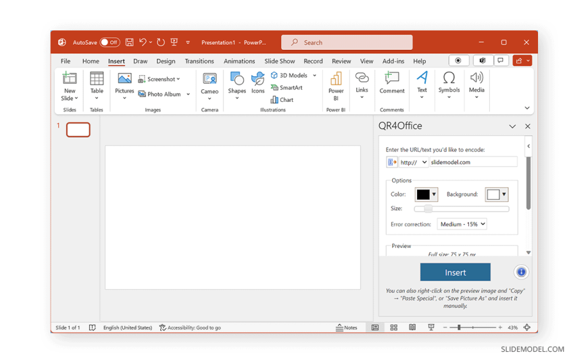Click Photo Album
This screenshot has height=364, width=588.
(x=160, y=94)
